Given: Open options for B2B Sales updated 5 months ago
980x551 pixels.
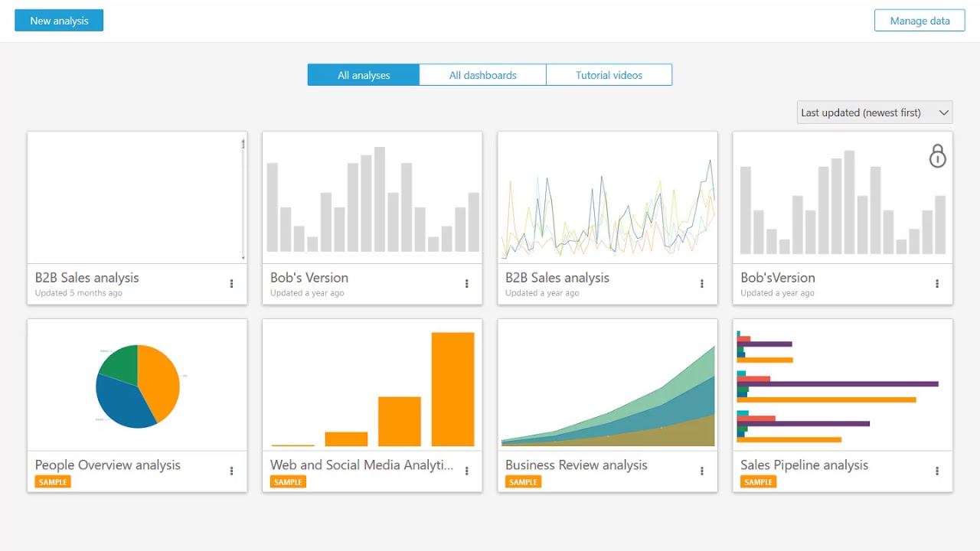Looking at the screenshot, I should pos(232,284).
